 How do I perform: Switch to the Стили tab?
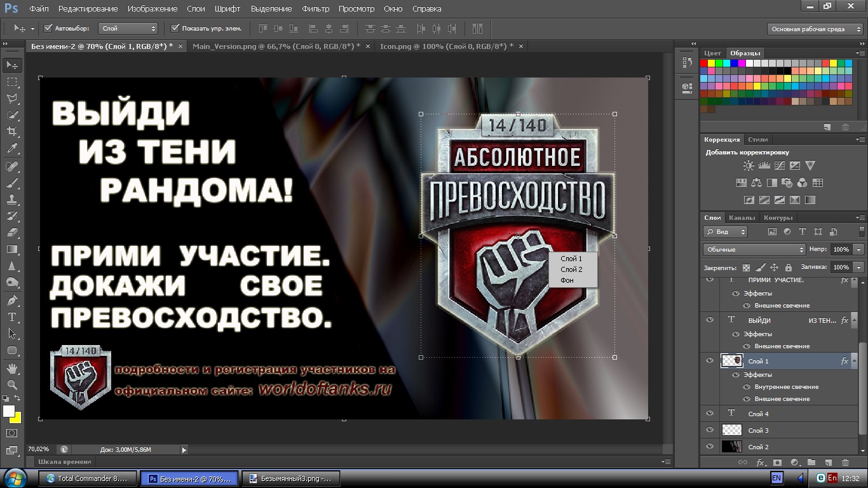[758, 139]
